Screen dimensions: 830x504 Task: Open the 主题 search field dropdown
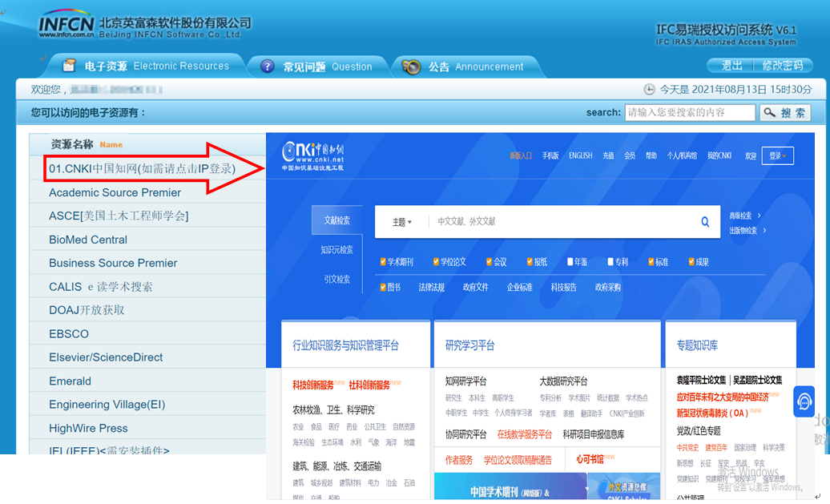401,222
